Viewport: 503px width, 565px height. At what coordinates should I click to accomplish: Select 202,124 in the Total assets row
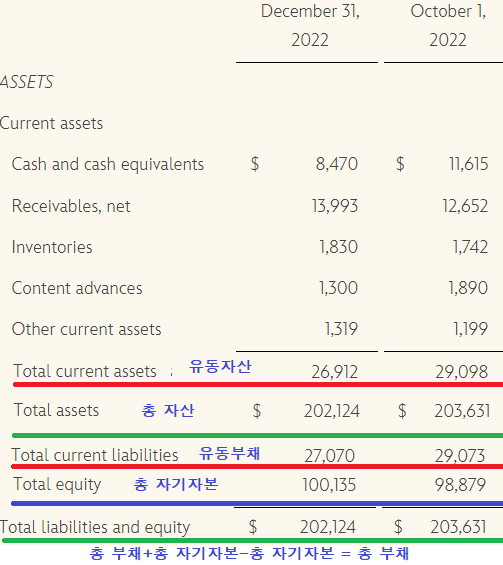coord(331,411)
